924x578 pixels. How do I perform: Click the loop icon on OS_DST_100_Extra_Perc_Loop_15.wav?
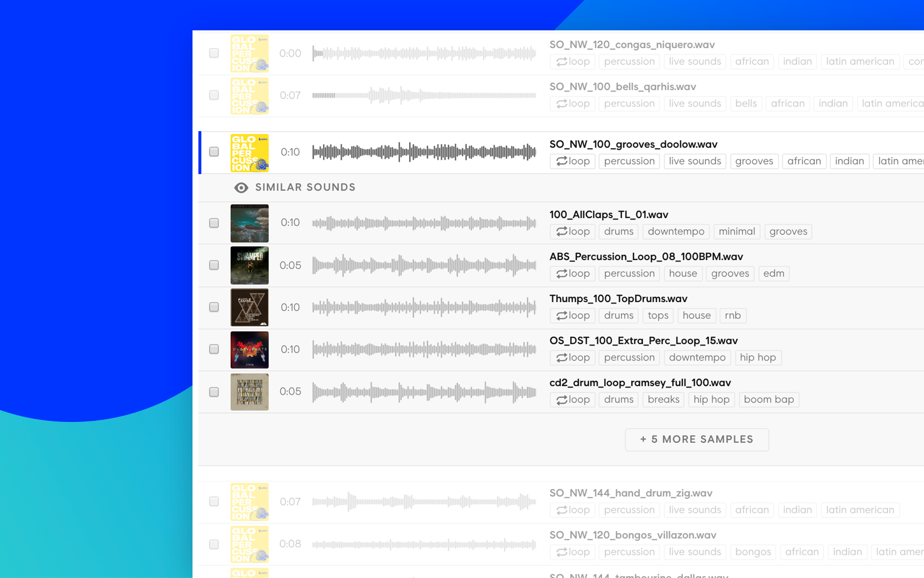click(562, 357)
